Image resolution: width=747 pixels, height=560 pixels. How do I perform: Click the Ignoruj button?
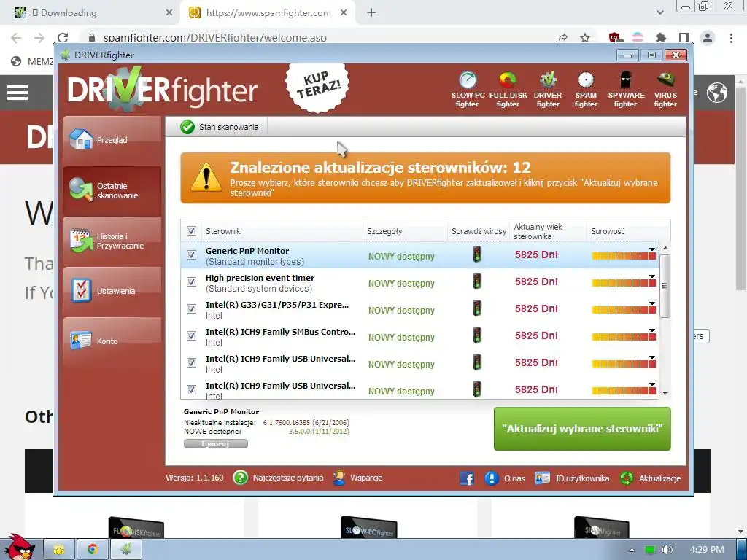point(216,444)
